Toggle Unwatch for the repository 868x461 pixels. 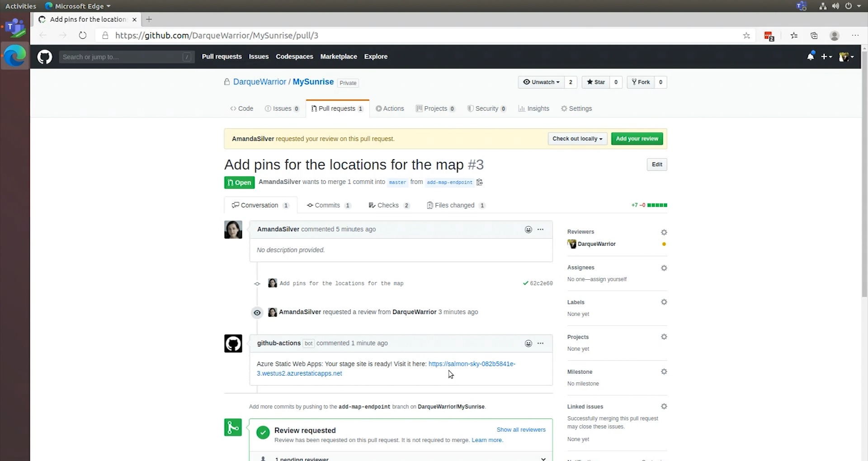(541, 82)
